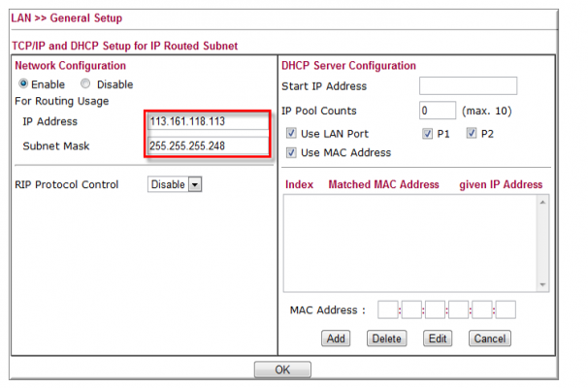This screenshot has height=388, width=588.
Task: Click the last MAC Address octet field
Action: click(x=506, y=310)
